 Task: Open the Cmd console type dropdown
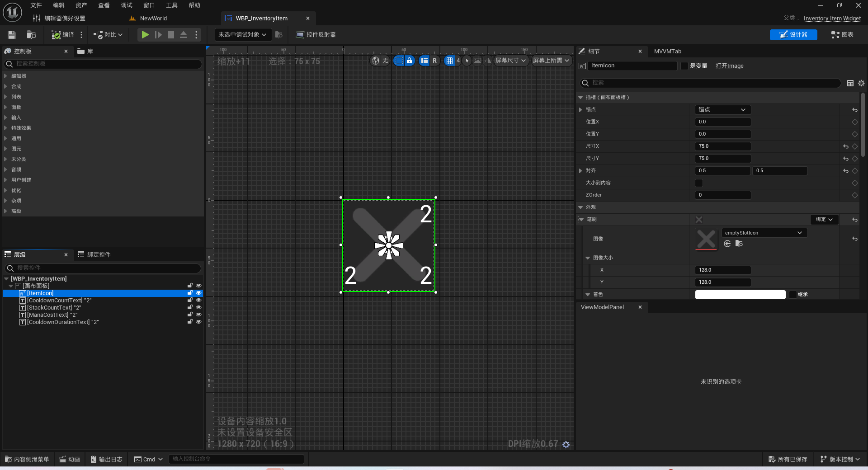coord(148,459)
